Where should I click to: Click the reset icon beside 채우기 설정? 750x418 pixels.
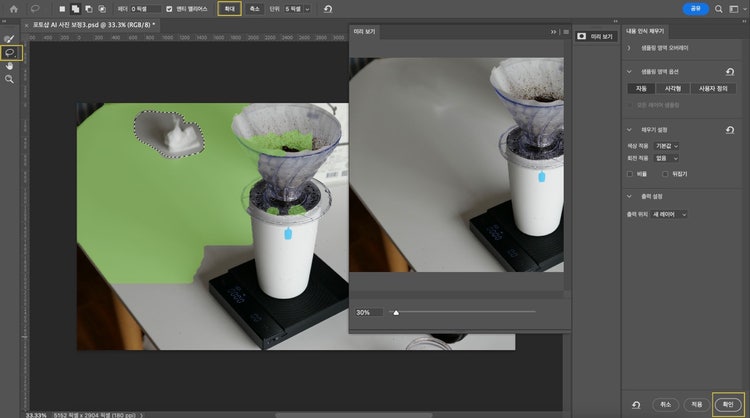[x=730, y=130]
